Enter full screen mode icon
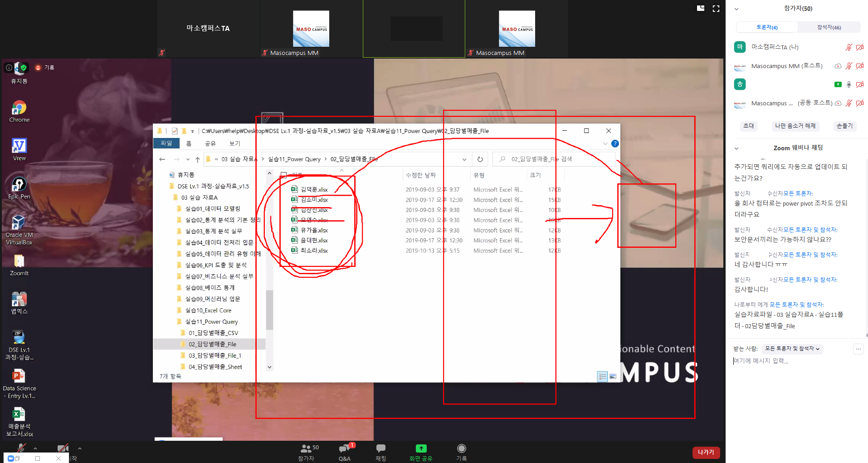The width and height of the screenshot is (868, 463). click(x=716, y=9)
